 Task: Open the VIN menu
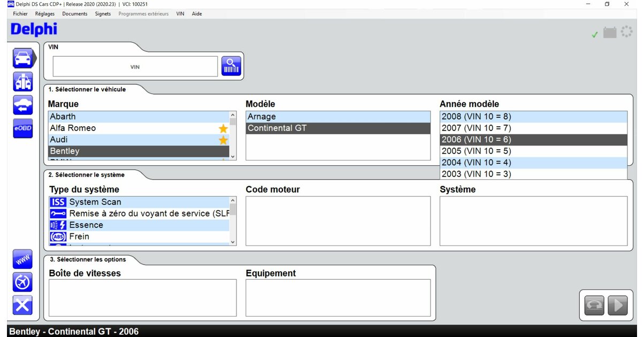[x=180, y=14]
